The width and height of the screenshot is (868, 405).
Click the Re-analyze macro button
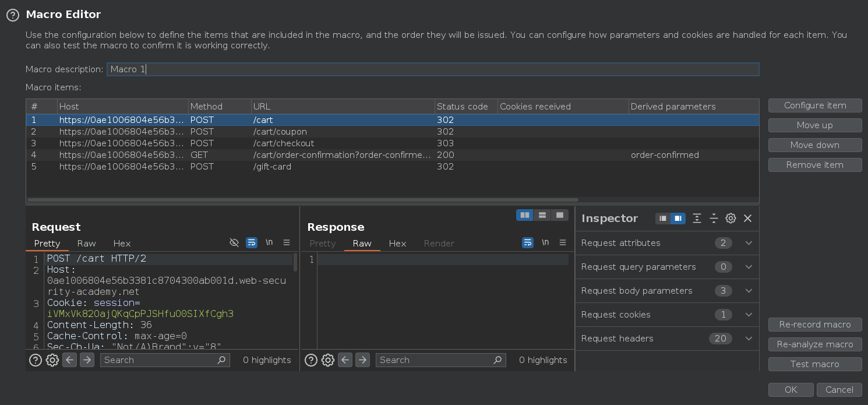coord(815,344)
